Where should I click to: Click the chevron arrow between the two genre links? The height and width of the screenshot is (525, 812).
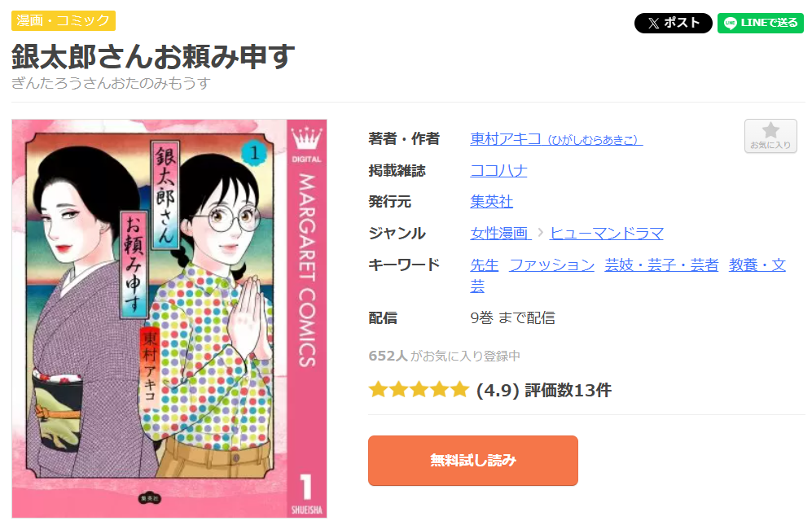[x=540, y=233]
